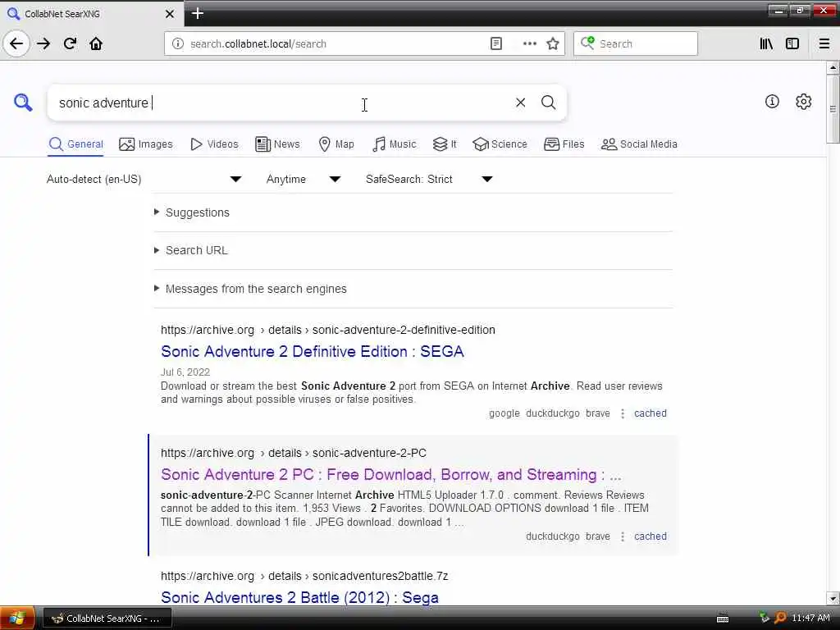Image resolution: width=840 pixels, height=630 pixels.
Task: Switch to the General search tab
Action: pos(76,144)
